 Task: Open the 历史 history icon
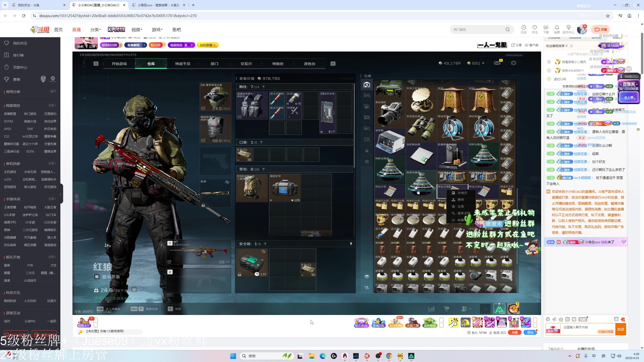point(524,29)
